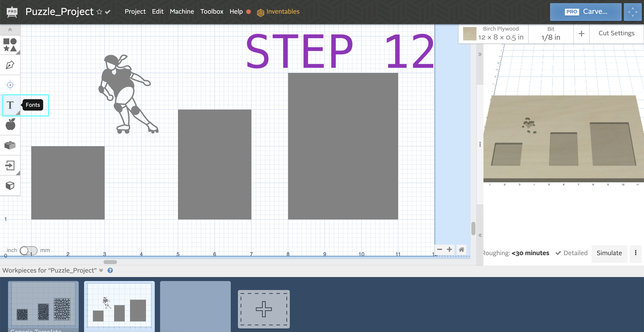Viewport: 644px width, 332px height.
Task: Open the shapes tool panel
Action: 10,45
